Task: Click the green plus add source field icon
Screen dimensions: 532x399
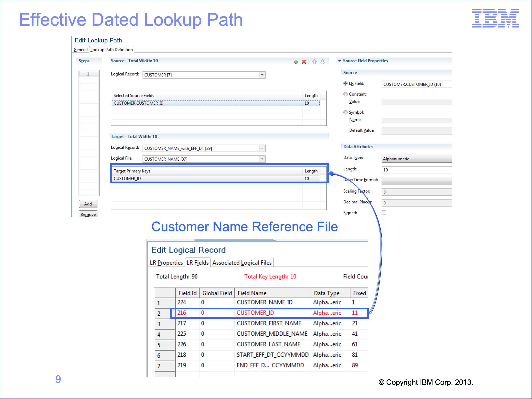Action: [296, 62]
